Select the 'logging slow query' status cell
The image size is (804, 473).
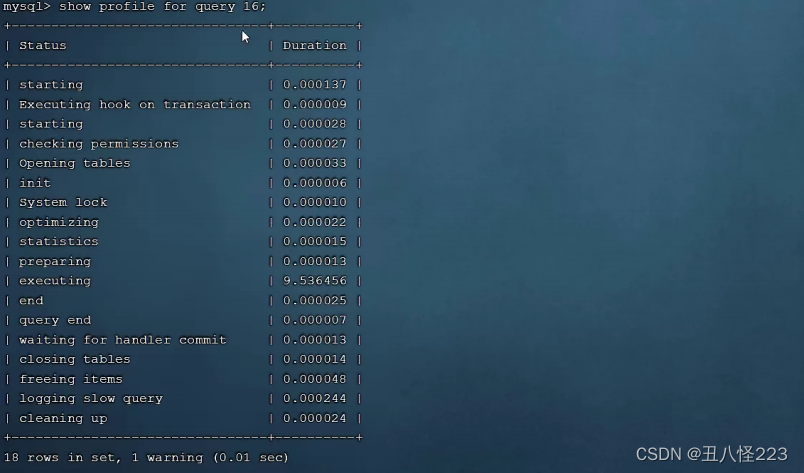pyautogui.click(x=91, y=399)
